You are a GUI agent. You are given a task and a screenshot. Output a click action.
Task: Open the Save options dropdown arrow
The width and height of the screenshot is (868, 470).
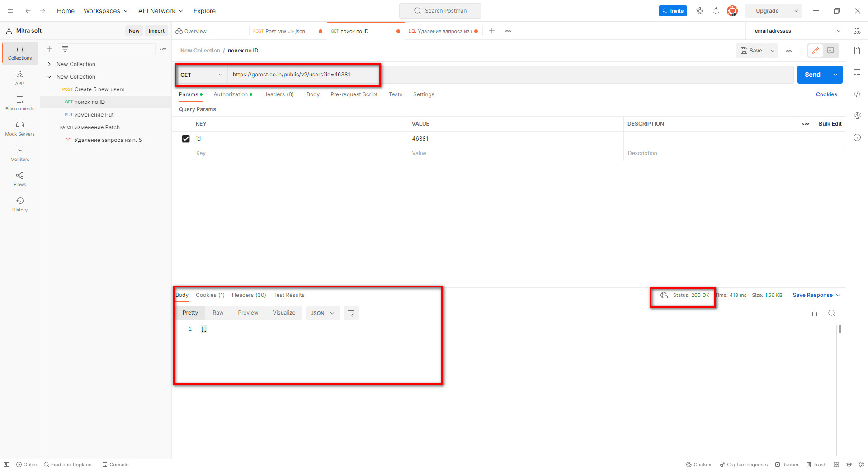773,51
